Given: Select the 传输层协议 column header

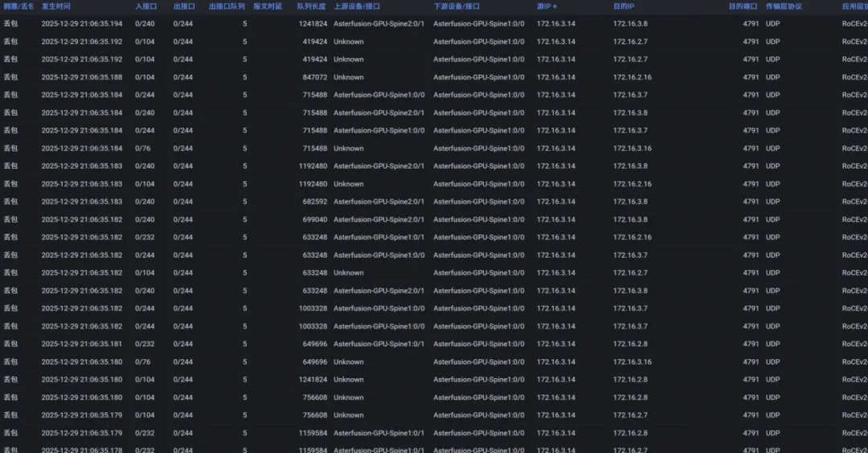Looking at the screenshot, I should pos(784,6).
